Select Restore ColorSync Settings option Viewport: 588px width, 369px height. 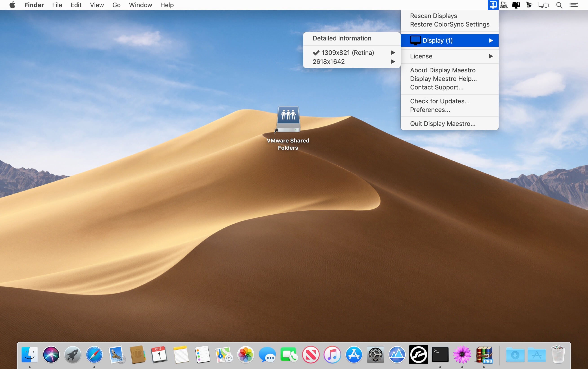click(449, 24)
